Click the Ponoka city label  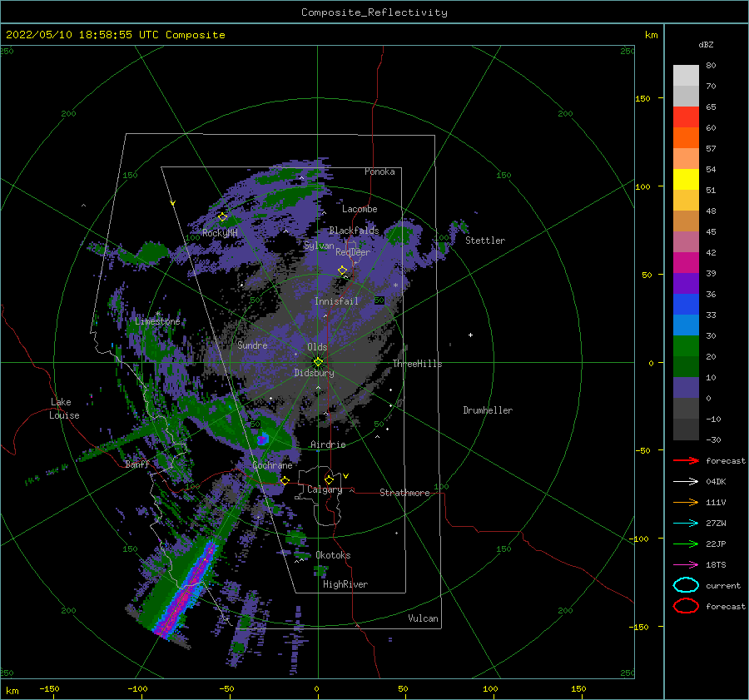pos(379,171)
